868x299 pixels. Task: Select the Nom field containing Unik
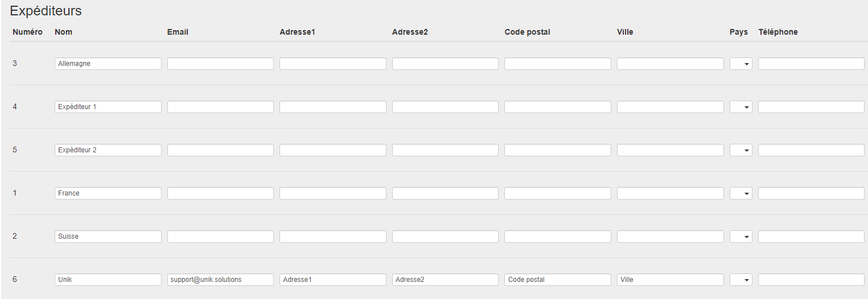108,280
